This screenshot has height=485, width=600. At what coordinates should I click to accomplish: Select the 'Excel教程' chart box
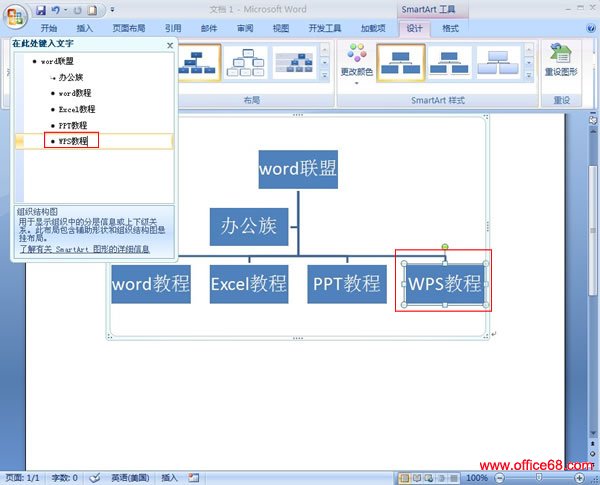(249, 284)
